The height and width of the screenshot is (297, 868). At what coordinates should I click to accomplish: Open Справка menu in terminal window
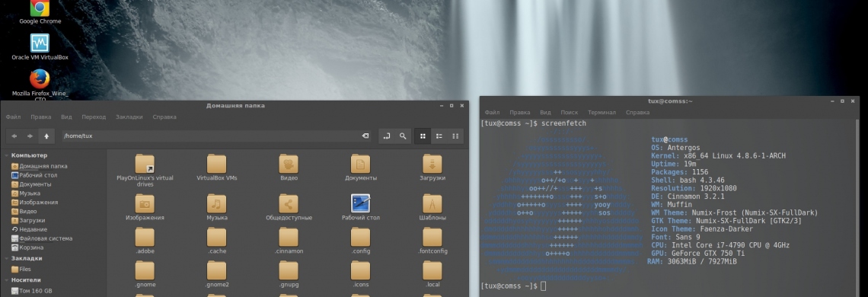638,113
